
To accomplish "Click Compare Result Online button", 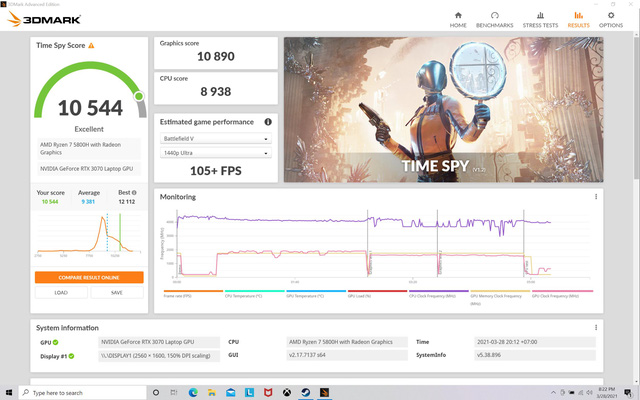I will click(89, 278).
